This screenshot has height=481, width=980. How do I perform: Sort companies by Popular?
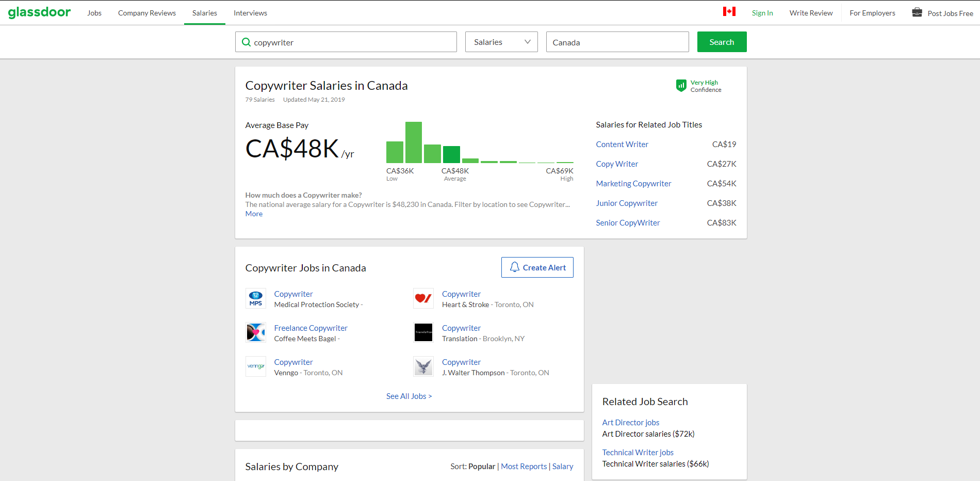[x=482, y=467]
